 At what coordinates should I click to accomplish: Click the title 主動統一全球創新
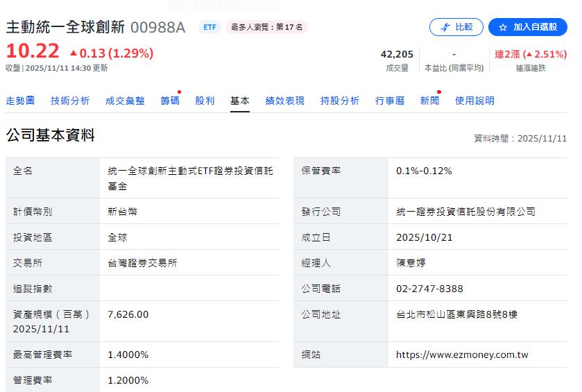click(65, 27)
